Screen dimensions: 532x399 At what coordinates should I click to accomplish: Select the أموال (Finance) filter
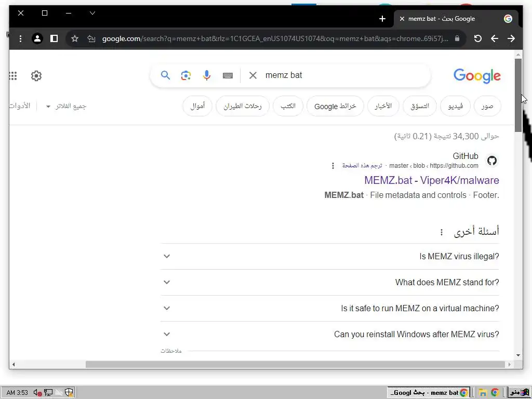click(x=197, y=106)
